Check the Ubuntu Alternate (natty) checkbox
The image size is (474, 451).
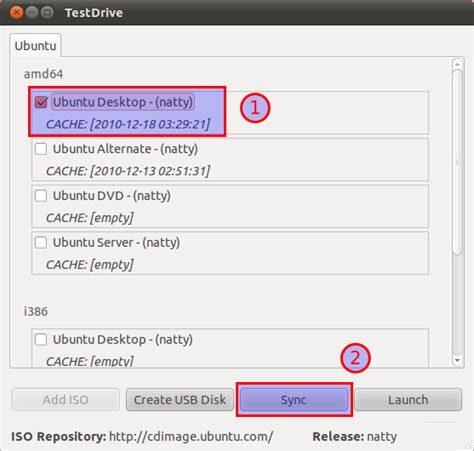41,149
